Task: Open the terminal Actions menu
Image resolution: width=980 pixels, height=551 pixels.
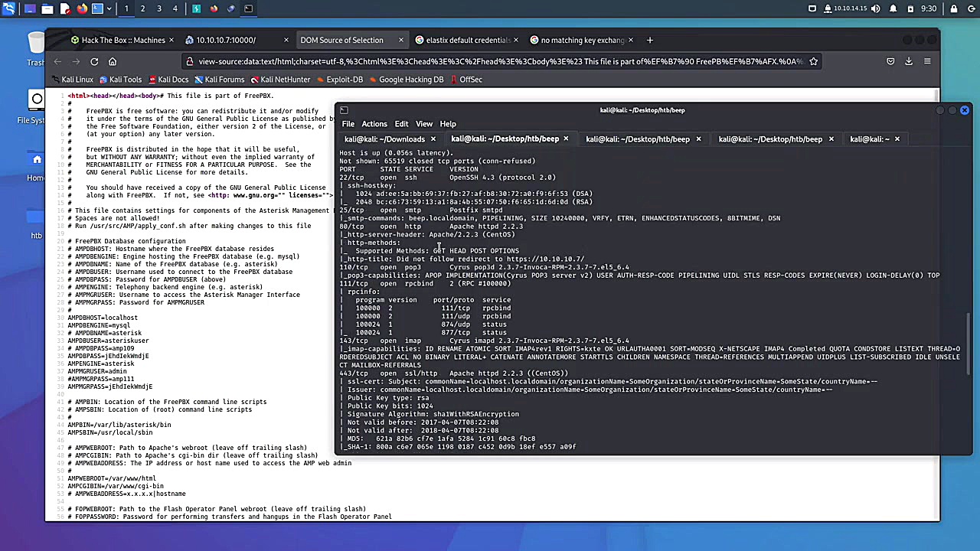Action: [x=374, y=124]
